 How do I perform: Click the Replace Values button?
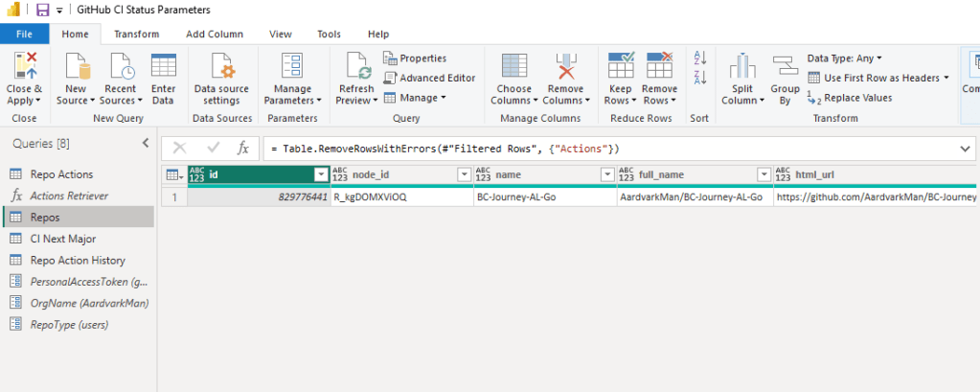[x=850, y=97]
